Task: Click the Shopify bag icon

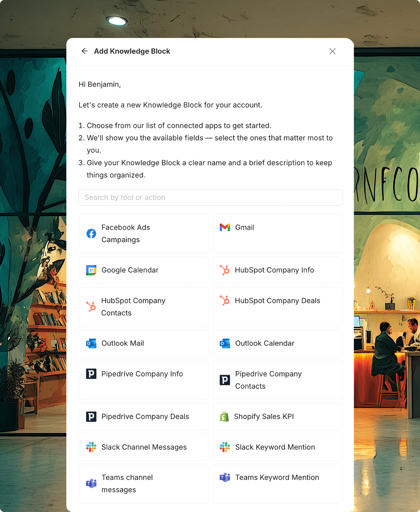Action: [224, 416]
